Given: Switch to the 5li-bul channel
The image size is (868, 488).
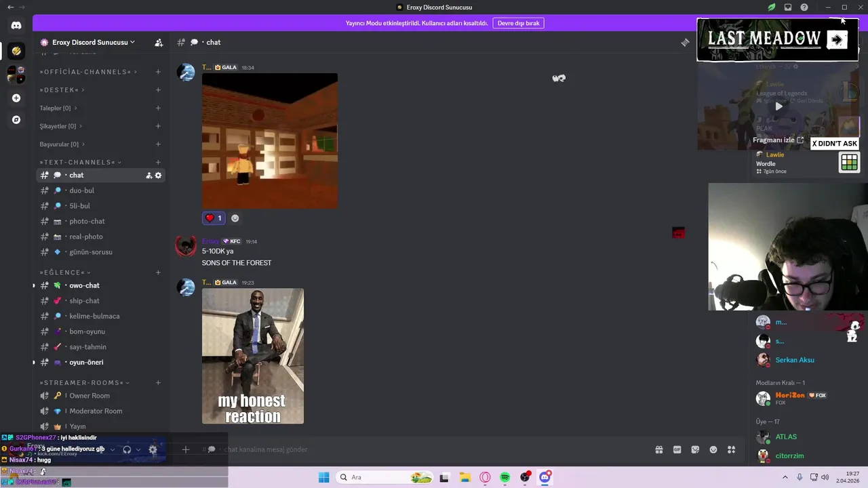Looking at the screenshot, I should tap(100, 206).
